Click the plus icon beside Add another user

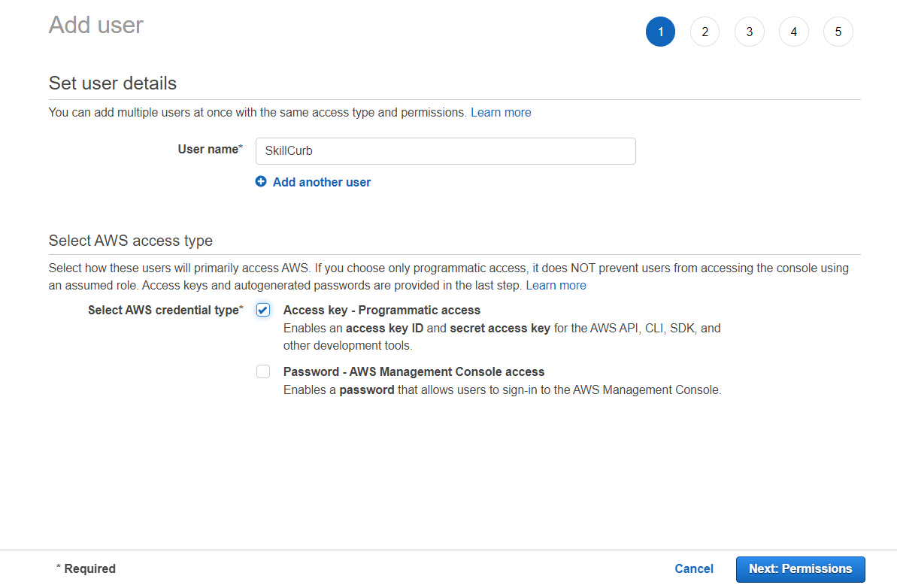coord(261,182)
